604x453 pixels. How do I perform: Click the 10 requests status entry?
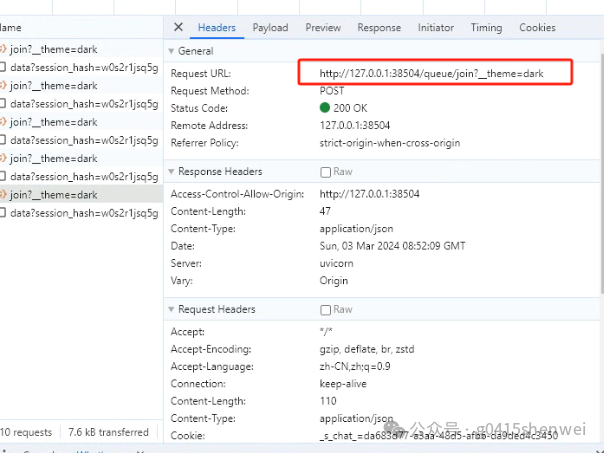[x=26, y=432]
